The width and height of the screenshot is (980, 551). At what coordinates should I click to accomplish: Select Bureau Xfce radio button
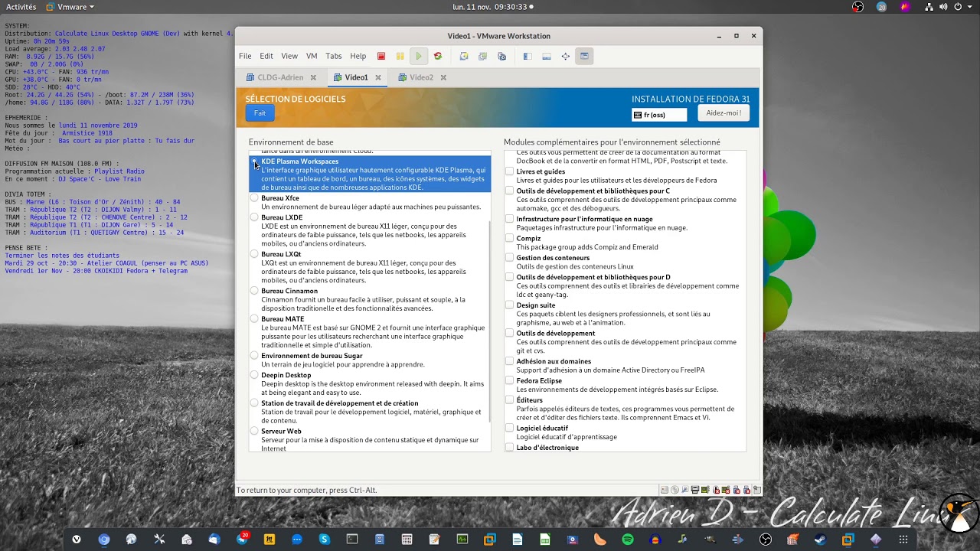click(x=254, y=197)
